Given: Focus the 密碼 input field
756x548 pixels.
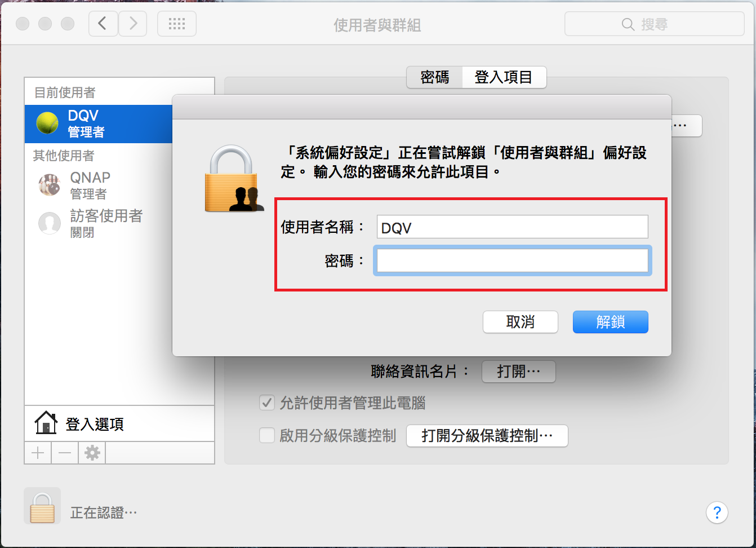Looking at the screenshot, I should 513,260.
